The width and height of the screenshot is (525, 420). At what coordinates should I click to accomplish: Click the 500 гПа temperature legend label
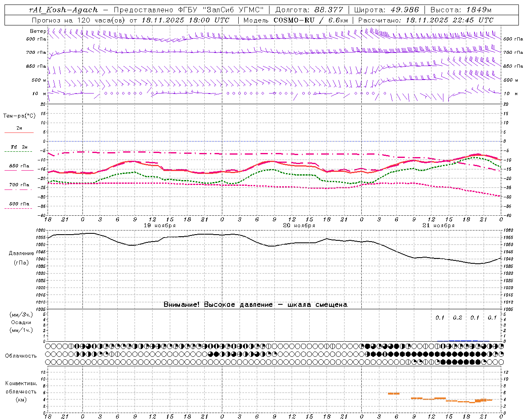pyautogui.click(x=19, y=204)
